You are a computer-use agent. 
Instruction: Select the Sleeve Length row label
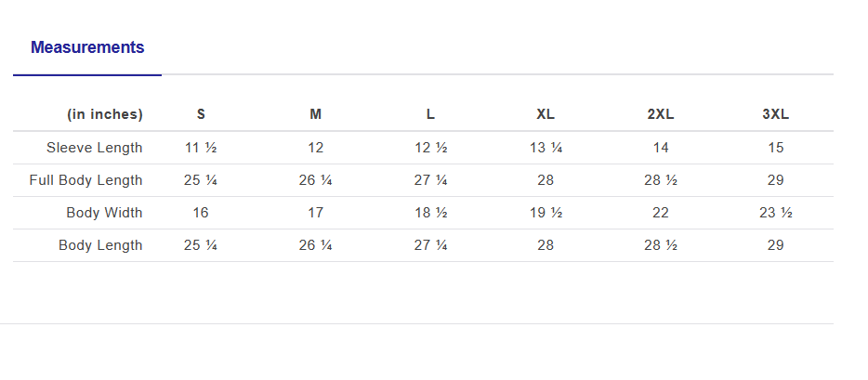click(x=95, y=148)
